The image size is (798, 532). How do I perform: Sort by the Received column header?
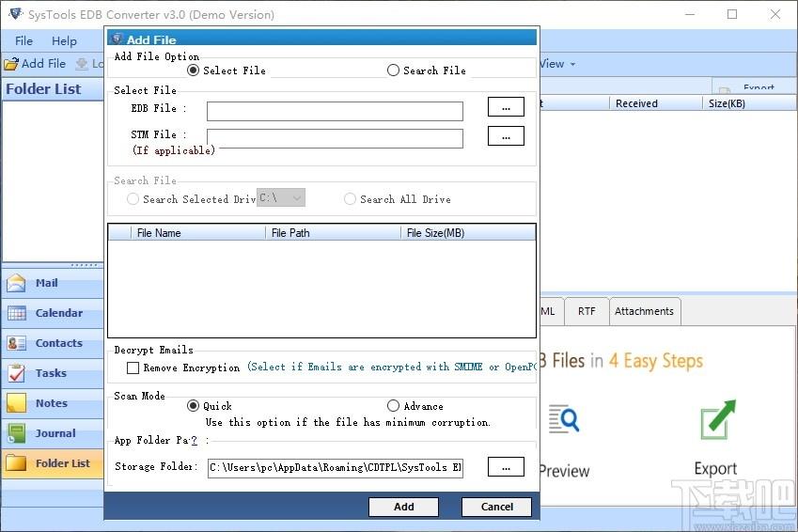coord(655,103)
